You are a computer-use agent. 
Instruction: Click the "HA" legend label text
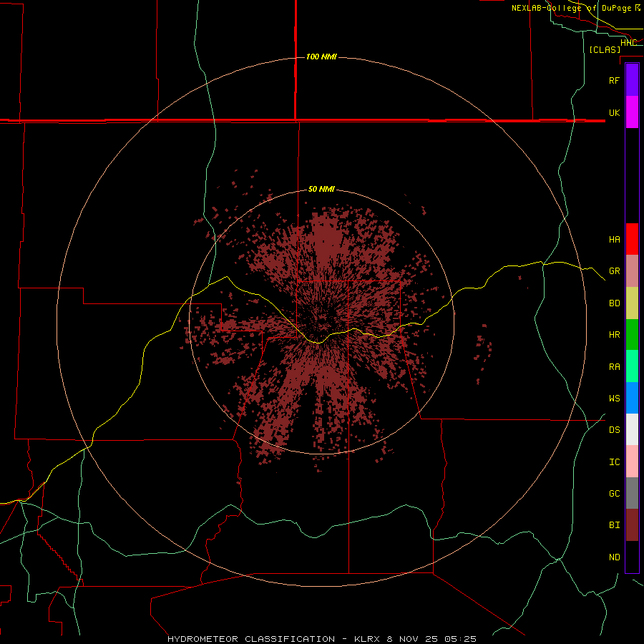(x=614, y=239)
